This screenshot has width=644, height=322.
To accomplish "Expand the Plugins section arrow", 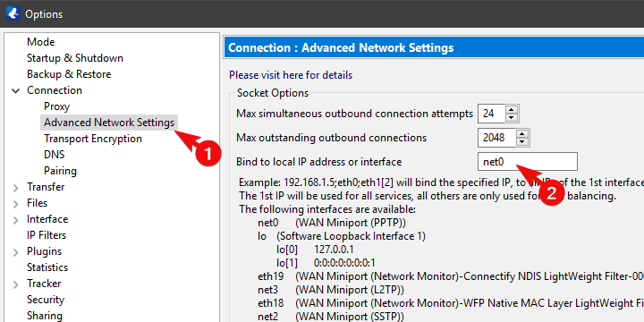I will point(15,251).
